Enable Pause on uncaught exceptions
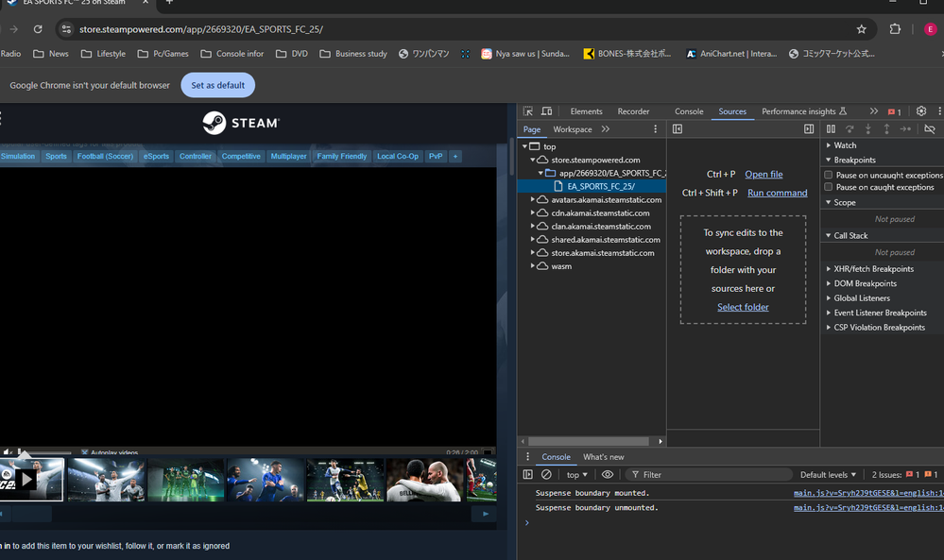The image size is (944, 560). [x=829, y=175]
